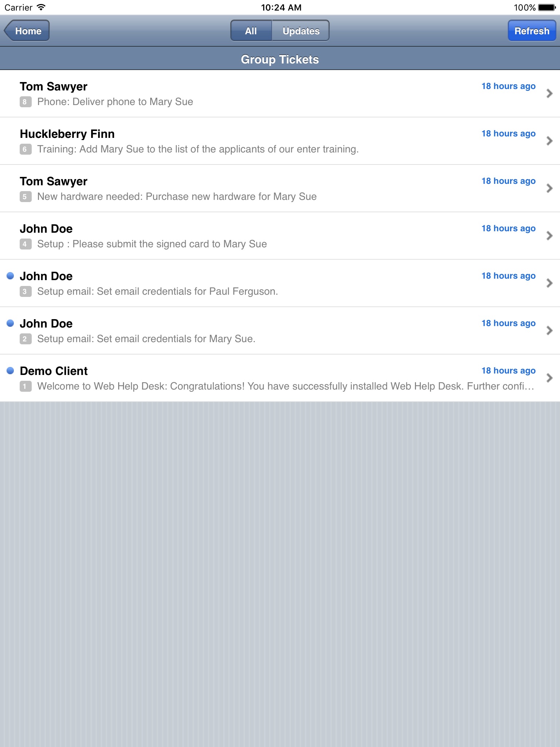Open Tom Sawyer phone ticket chevron

(x=549, y=93)
